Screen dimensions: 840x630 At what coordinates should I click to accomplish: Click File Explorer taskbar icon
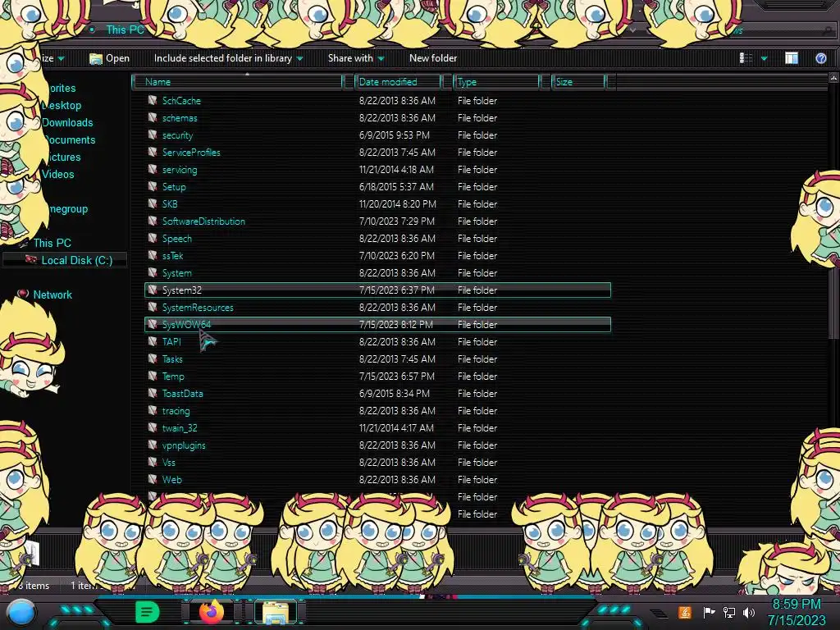[x=276, y=612]
